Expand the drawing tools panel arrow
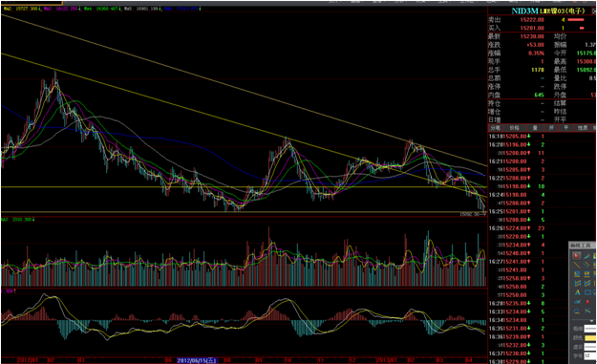Screen dimensions: 597x364 click(x=591, y=321)
